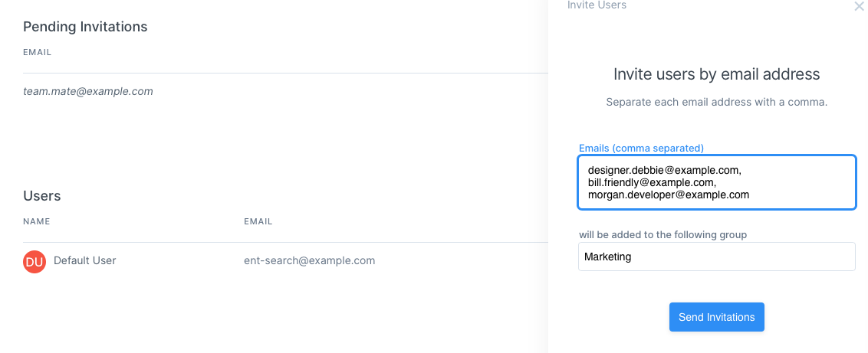Screen dimensions: 868x353
Task: Close the Invite Users panel
Action: [859, 6]
